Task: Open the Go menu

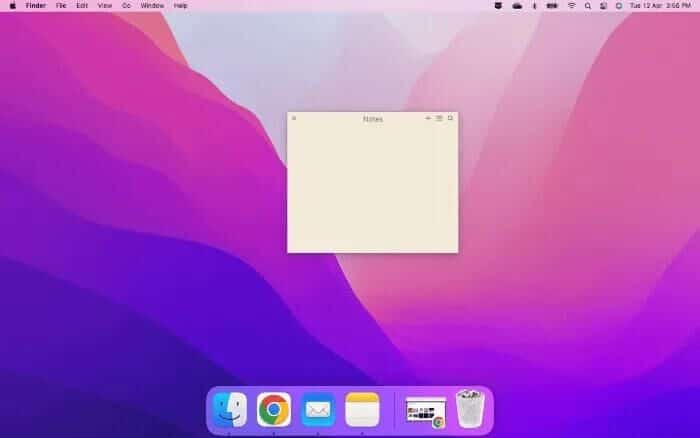Action: tap(126, 6)
